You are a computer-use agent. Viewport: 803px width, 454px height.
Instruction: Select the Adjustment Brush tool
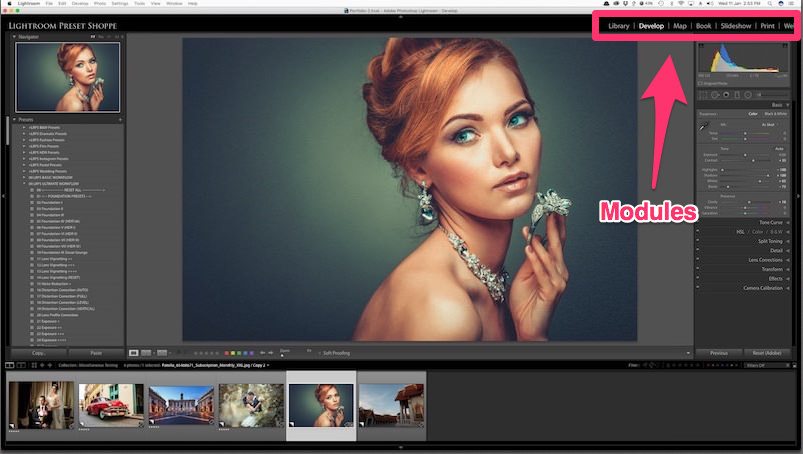point(773,95)
